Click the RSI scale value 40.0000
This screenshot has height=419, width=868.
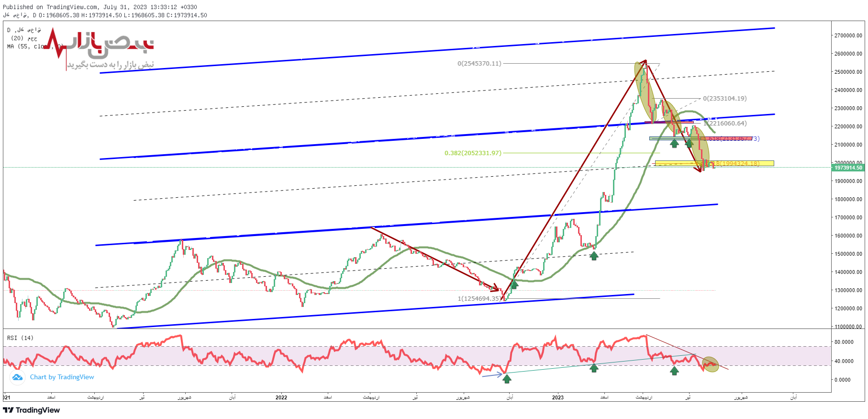tap(844, 361)
